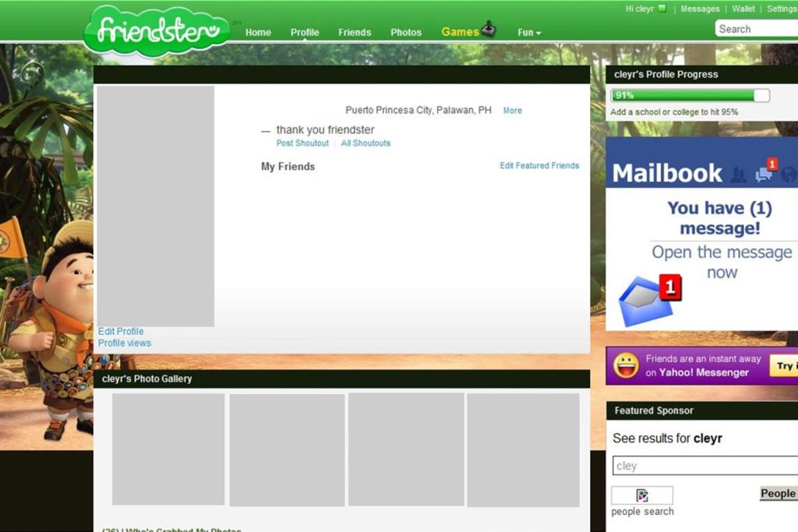Screen dimensions: 798x532
Task: Click 'See results for cleyr' text
Action: point(667,439)
